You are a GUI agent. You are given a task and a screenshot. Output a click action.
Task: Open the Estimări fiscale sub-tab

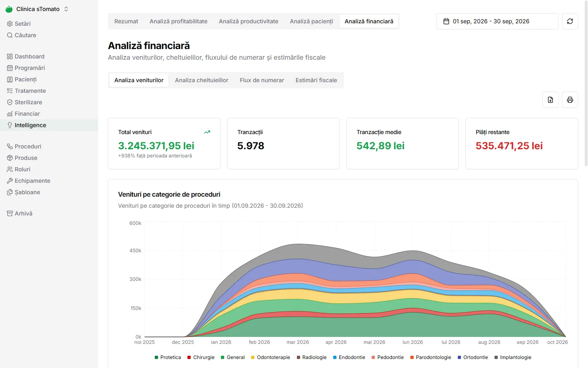pos(316,80)
